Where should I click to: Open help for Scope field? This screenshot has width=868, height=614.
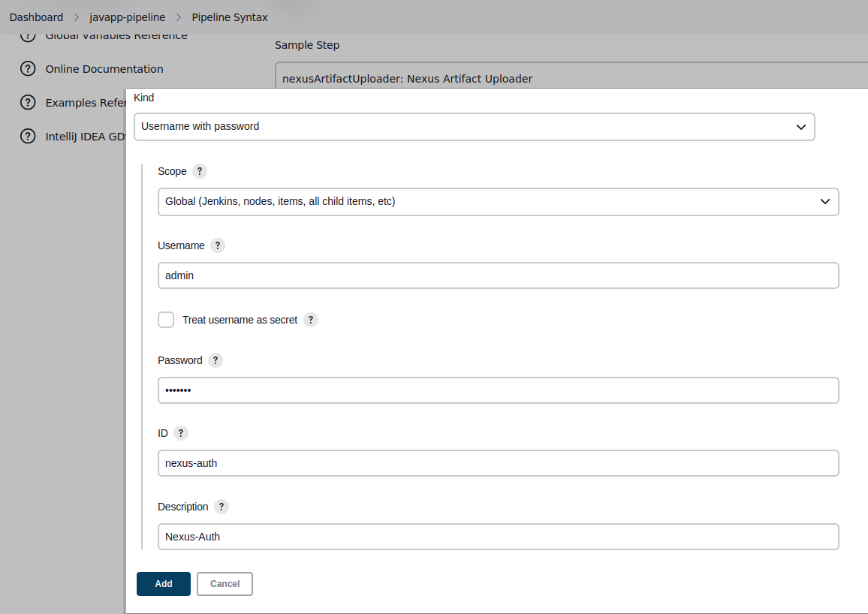point(200,171)
